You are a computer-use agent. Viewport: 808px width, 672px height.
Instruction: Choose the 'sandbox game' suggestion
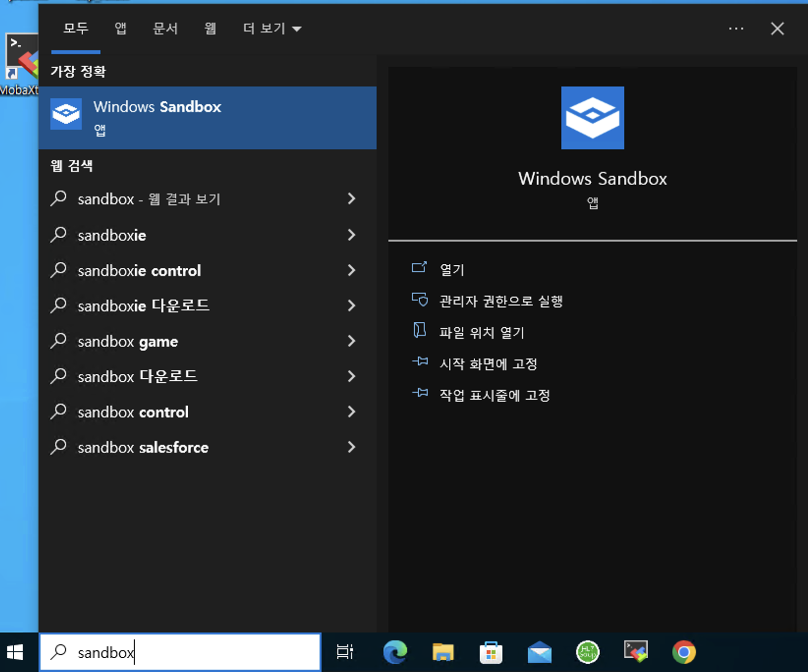pos(207,341)
